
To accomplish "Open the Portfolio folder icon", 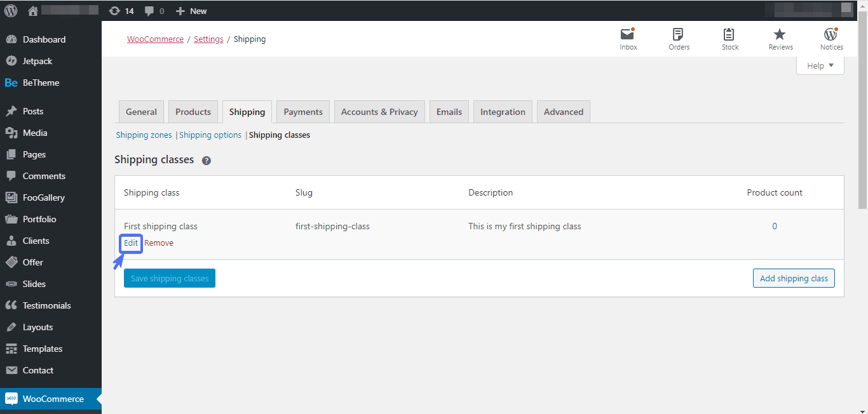I will 11,219.
